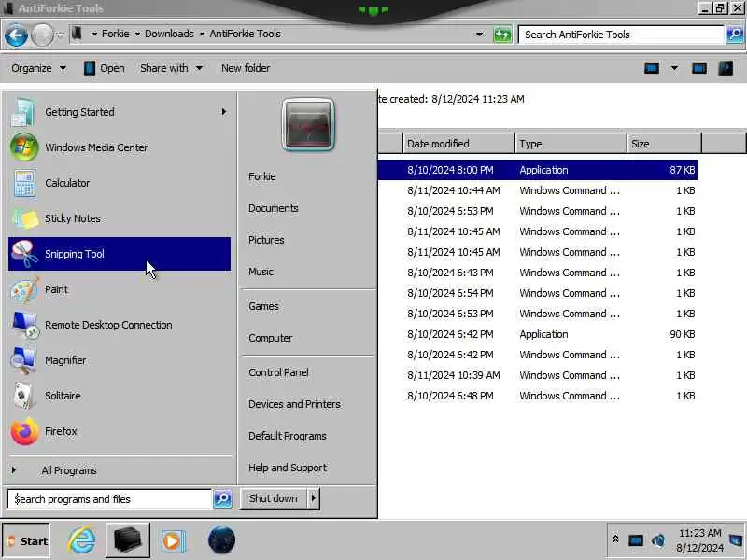Viewport: 747px width, 560px height.
Task: Open the address bar history dropdown
Action: tap(479, 35)
